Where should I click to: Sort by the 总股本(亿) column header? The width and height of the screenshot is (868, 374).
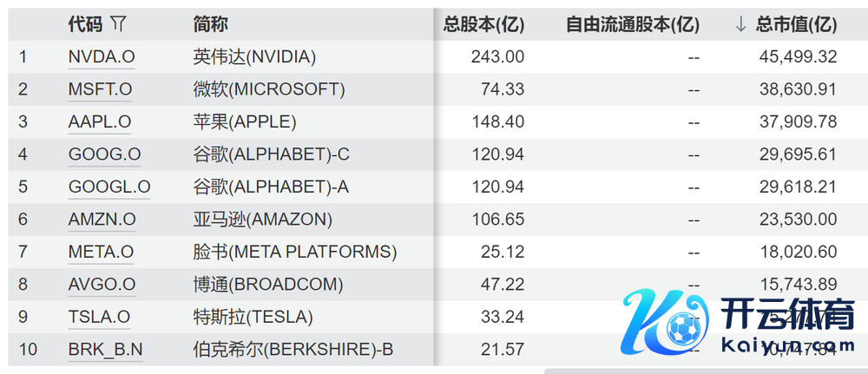[483, 25]
